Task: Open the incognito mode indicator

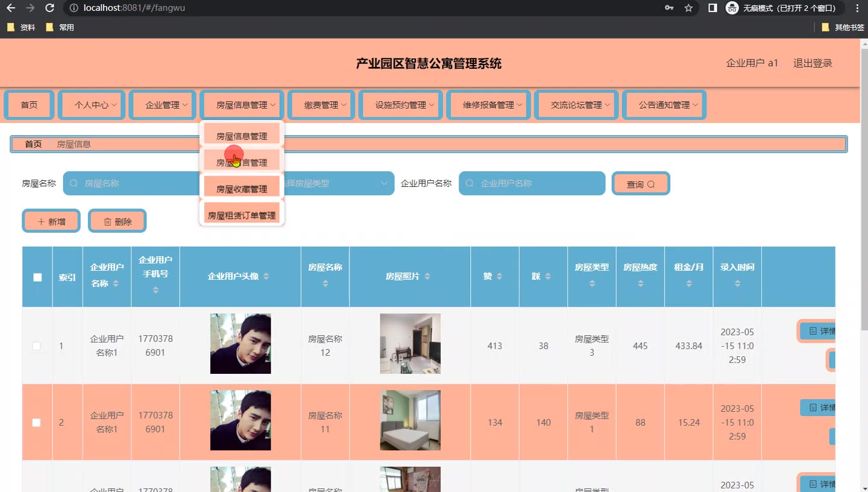Action: (x=785, y=8)
